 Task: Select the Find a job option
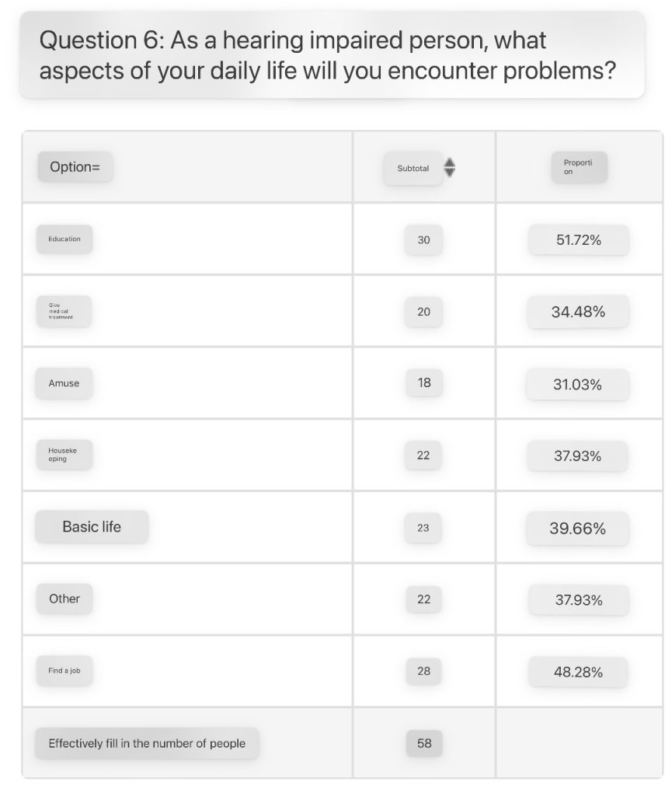pyautogui.click(x=64, y=671)
